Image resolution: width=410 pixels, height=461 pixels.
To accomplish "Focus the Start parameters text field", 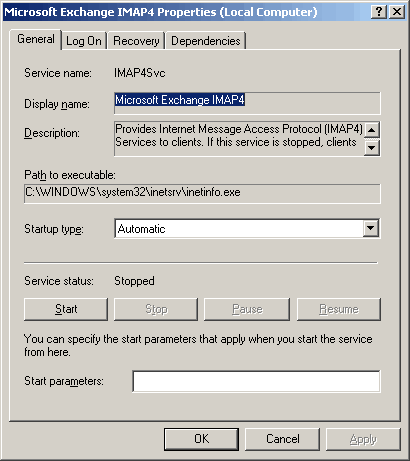I will pos(256,381).
